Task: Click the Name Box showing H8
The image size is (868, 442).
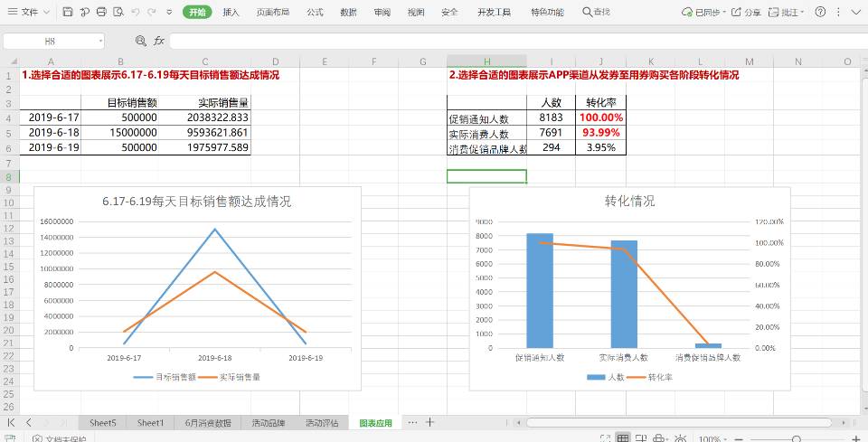Action: pos(50,41)
